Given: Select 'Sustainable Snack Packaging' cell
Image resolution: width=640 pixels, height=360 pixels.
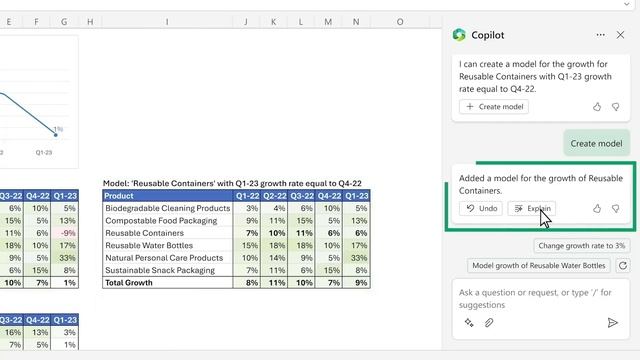Looking at the screenshot, I should coord(167,270).
